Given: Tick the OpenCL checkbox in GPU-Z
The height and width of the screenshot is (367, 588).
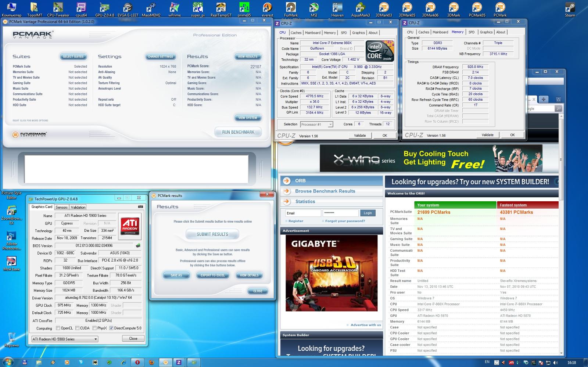Looking at the screenshot, I should (x=58, y=328).
